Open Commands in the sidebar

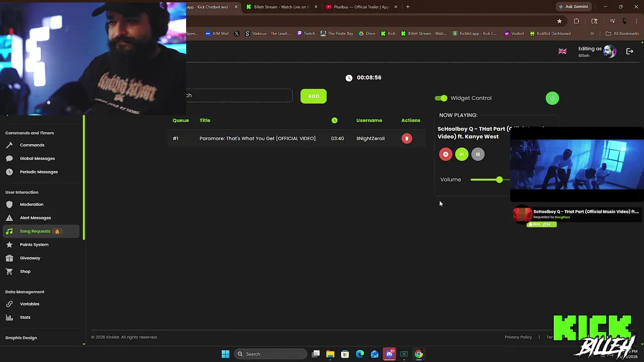(x=32, y=145)
